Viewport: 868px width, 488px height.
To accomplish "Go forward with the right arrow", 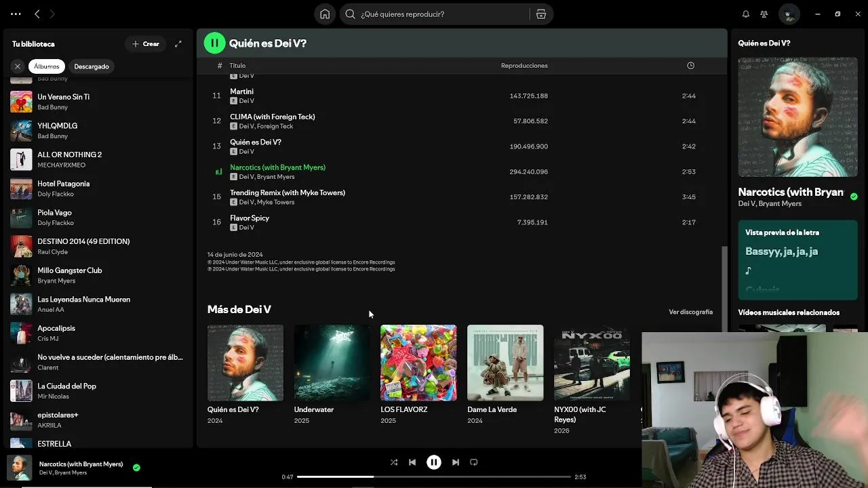I will click(x=52, y=14).
